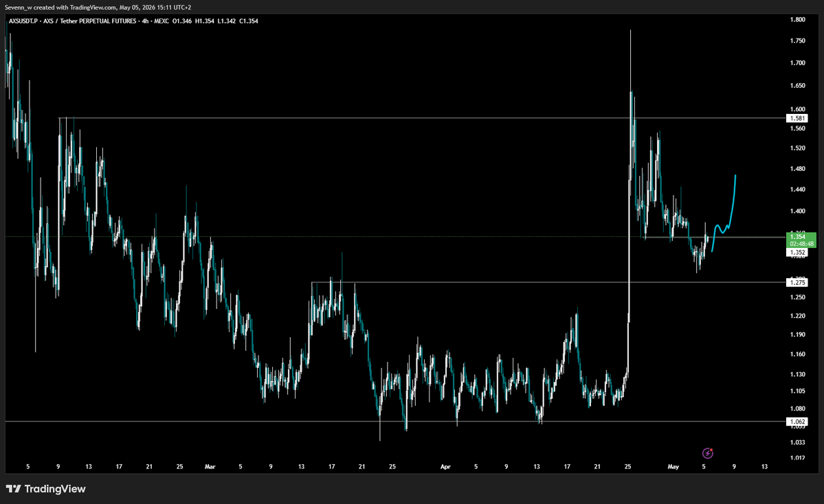Click the 1.160 price axis value
This screenshot has width=824, height=504.
797,354
